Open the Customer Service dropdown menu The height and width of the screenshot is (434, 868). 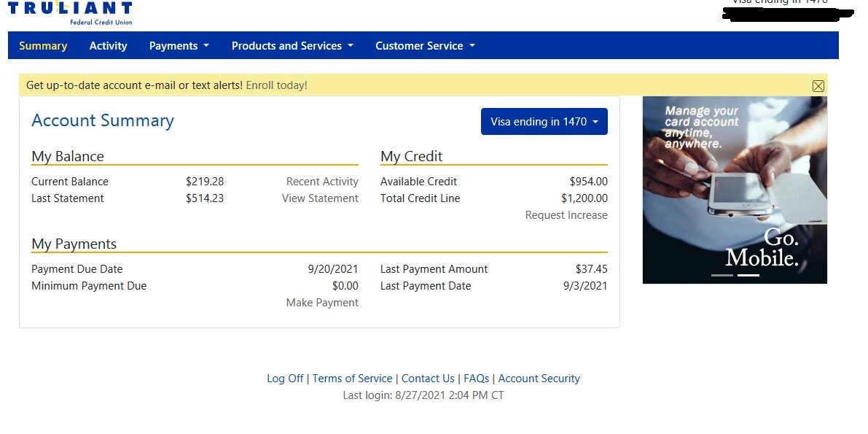[424, 46]
